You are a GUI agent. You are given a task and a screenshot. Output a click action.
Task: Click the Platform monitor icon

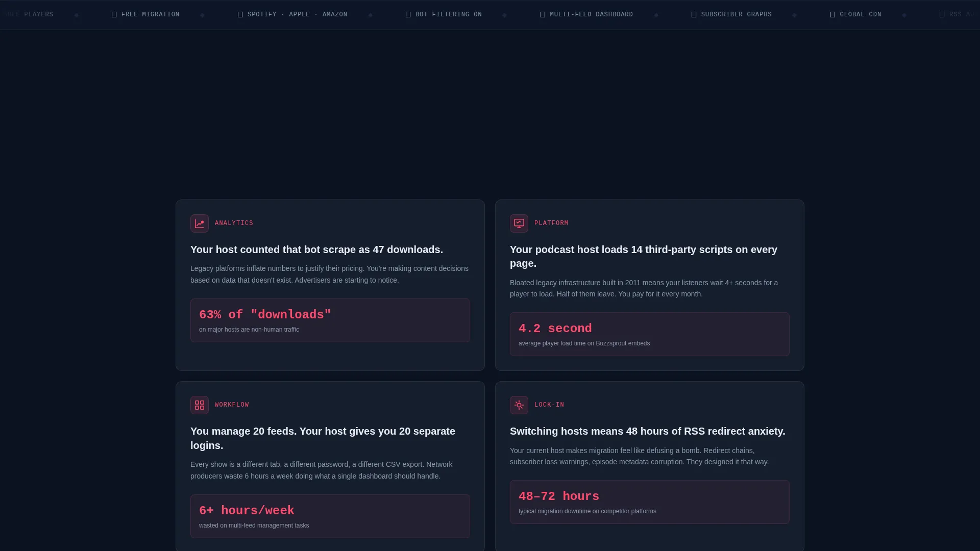(x=519, y=223)
